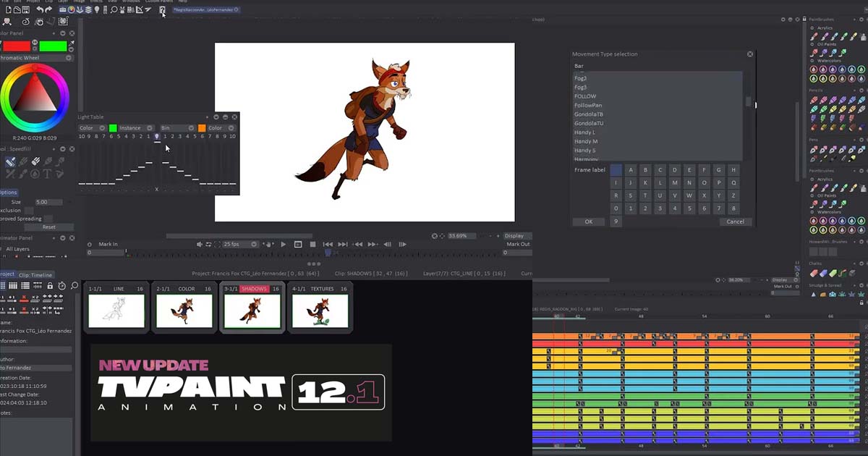This screenshot has width=868, height=456.
Task: Click the Size value field 5.00
Action: pos(48,202)
